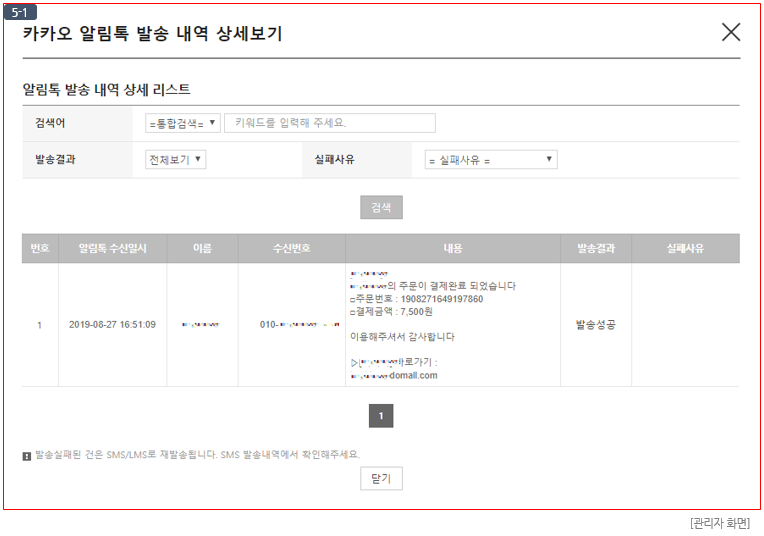764x536 pixels.
Task: Close the dialog with the X icon
Action: [731, 32]
